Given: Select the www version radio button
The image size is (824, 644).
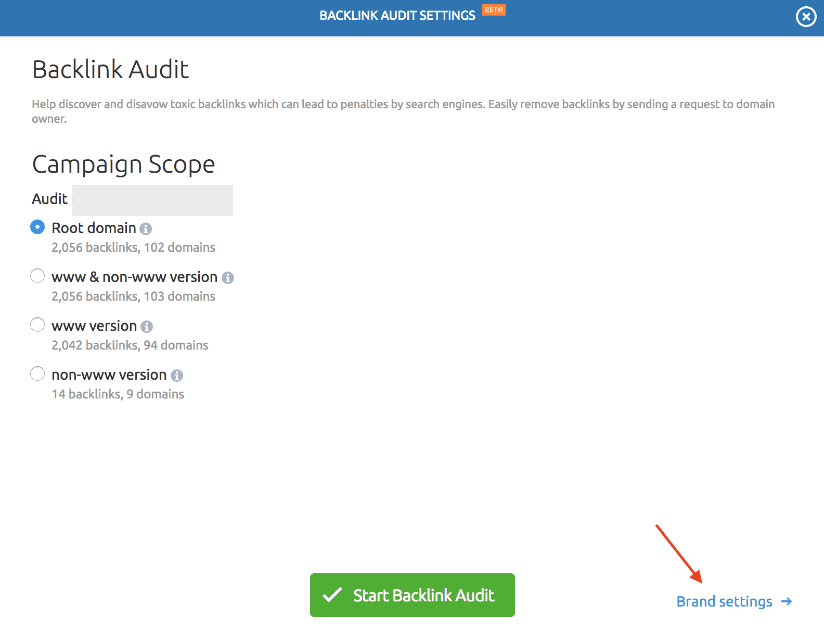Looking at the screenshot, I should [x=37, y=325].
